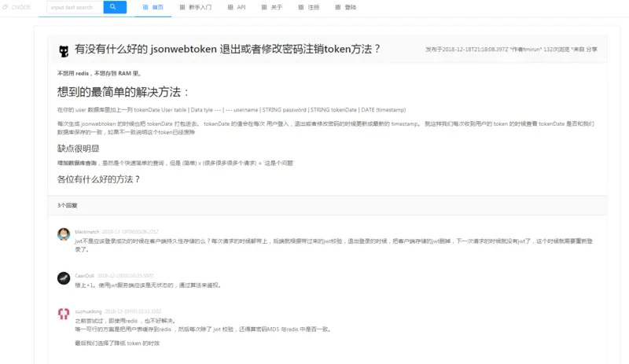Click the heading 缺点很明显
The image size is (629, 364).
click(78, 149)
